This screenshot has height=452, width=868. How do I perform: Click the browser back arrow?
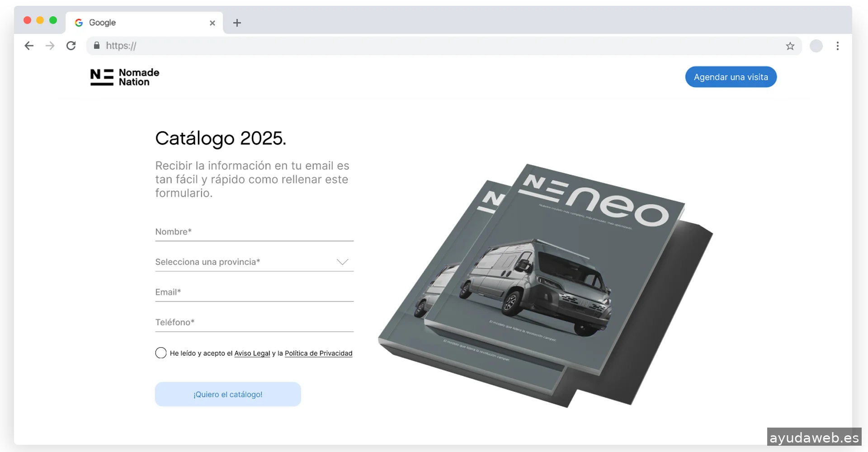[29, 46]
